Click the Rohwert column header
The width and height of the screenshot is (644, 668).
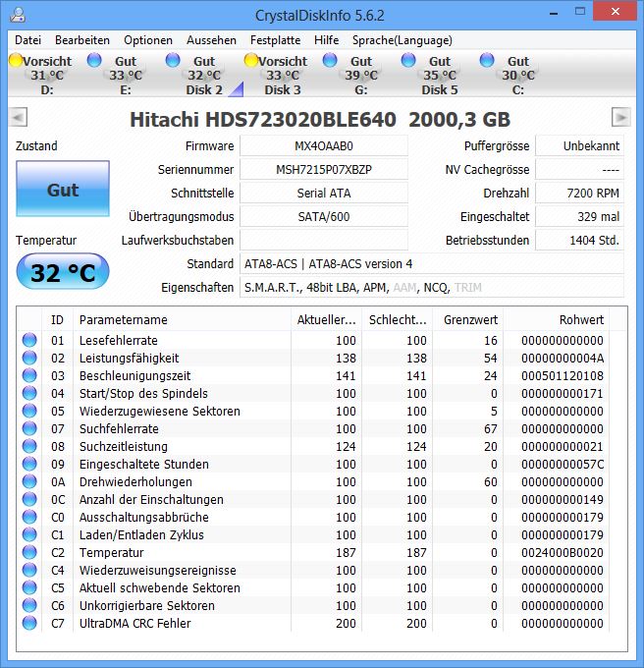click(x=556, y=320)
